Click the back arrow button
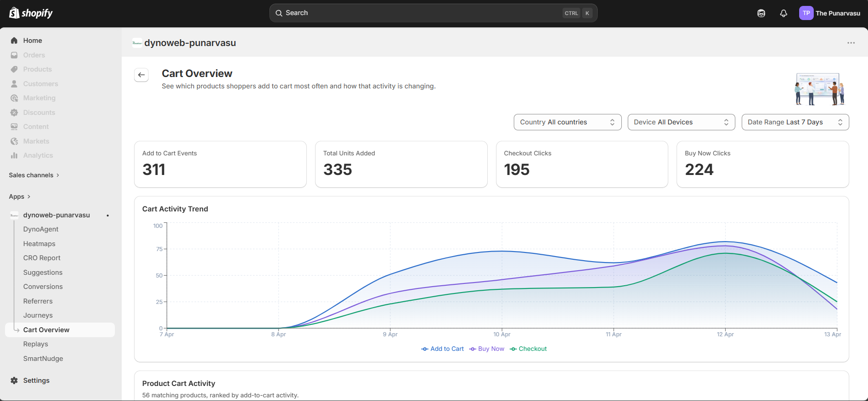Screen dimensions: 868x401 (141, 75)
